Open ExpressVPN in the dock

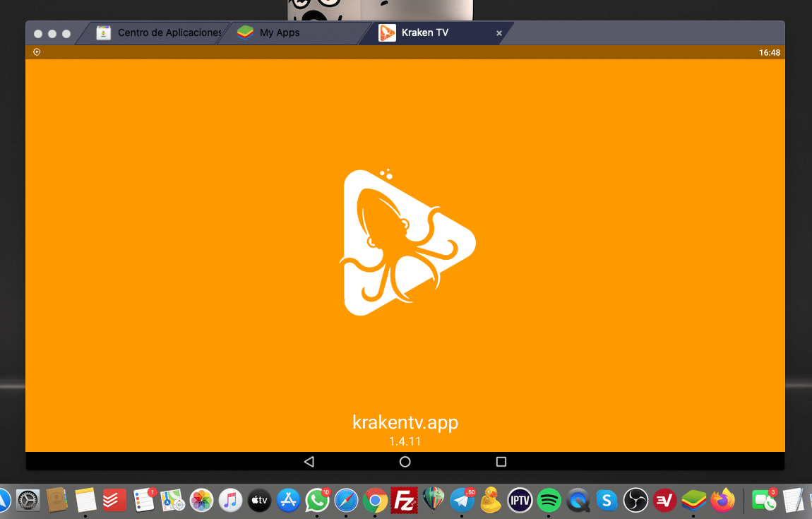664,501
